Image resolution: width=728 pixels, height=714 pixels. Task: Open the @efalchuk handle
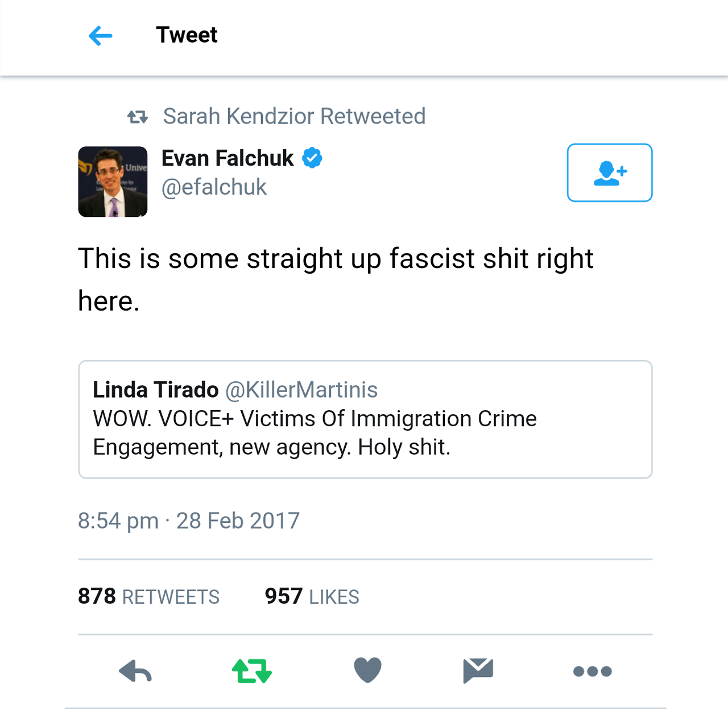(x=214, y=187)
